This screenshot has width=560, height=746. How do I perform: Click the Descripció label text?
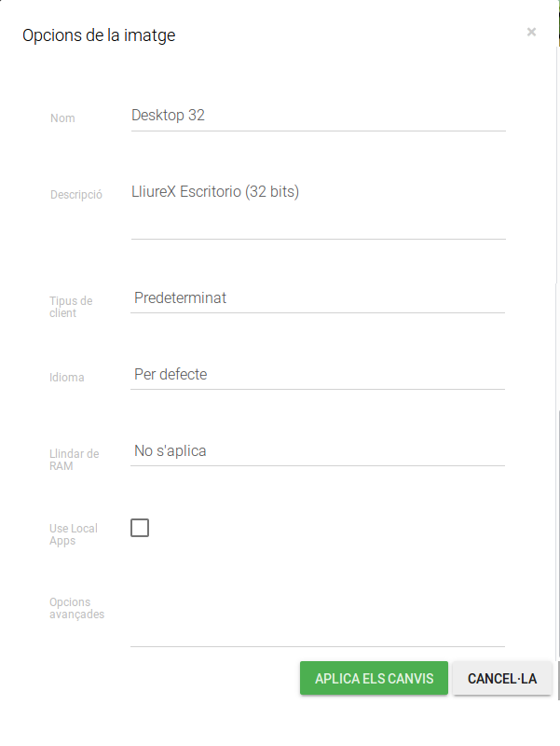(75, 196)
